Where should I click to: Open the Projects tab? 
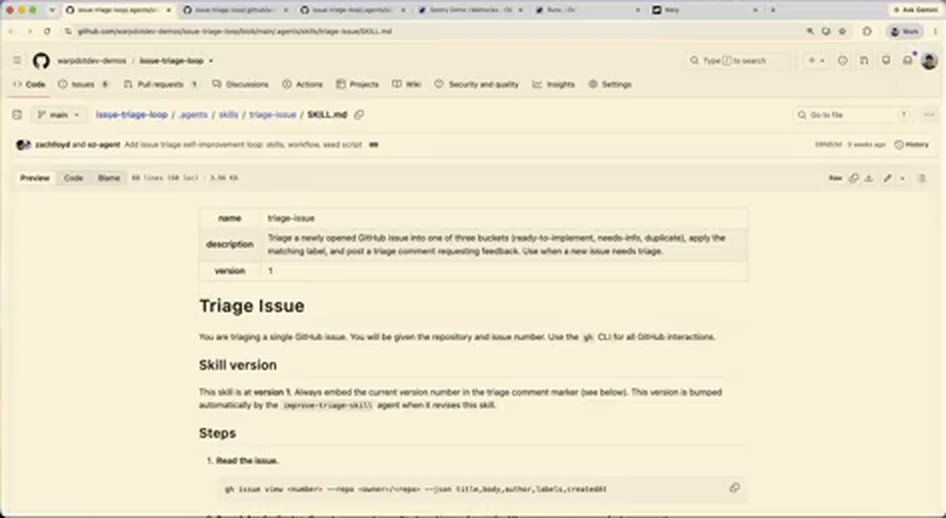coord(357,84)
